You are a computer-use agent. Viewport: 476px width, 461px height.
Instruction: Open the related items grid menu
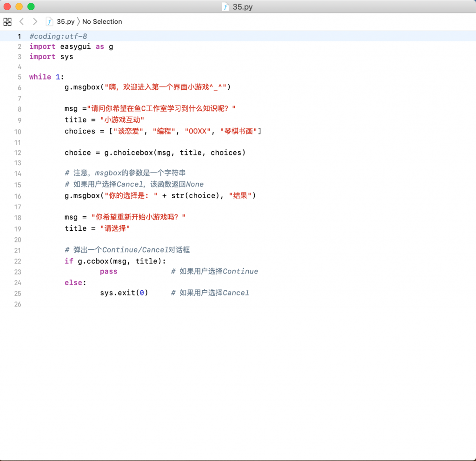pos(7,21)
